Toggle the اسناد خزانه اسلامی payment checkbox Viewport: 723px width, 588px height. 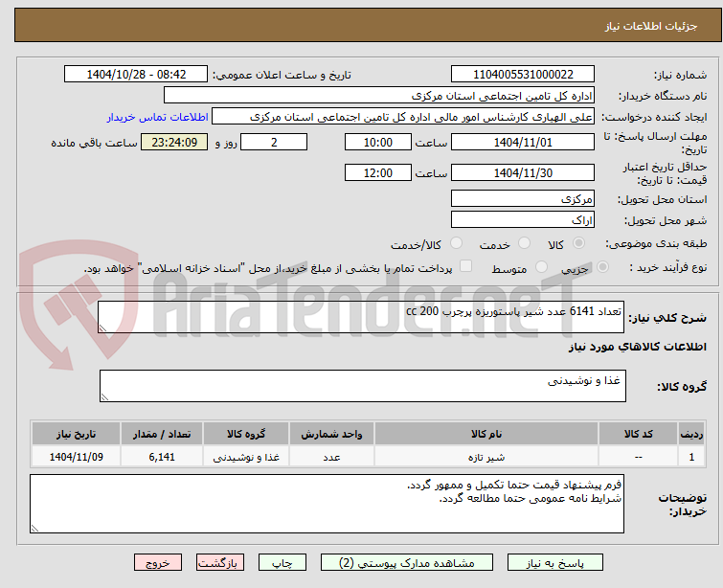pyautogui.click(x=466, y=266)
